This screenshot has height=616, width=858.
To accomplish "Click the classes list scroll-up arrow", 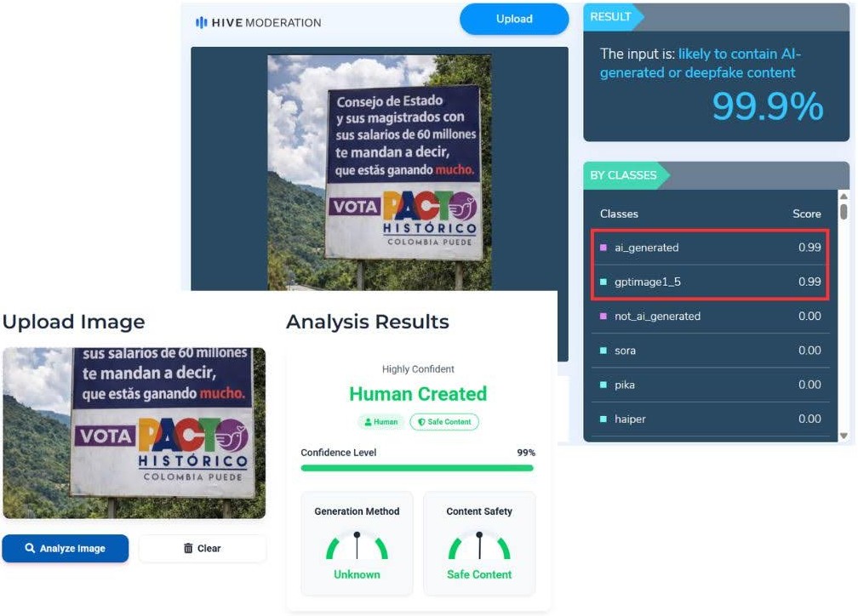I will (844, 195).
